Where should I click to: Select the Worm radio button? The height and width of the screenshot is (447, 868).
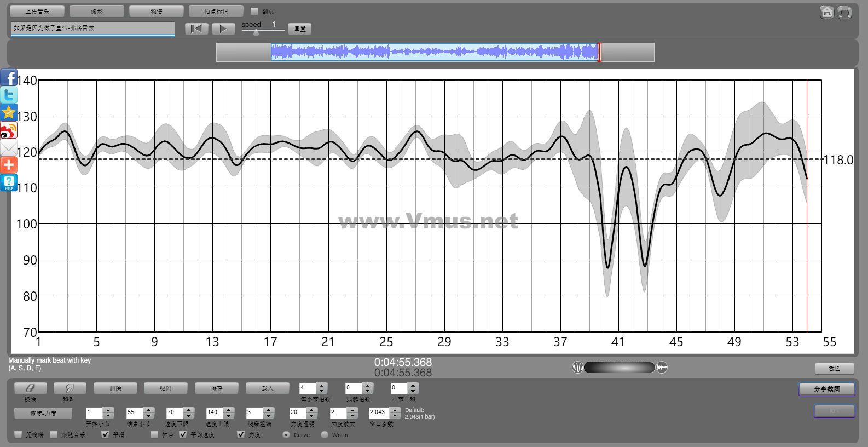click(325, 434)
